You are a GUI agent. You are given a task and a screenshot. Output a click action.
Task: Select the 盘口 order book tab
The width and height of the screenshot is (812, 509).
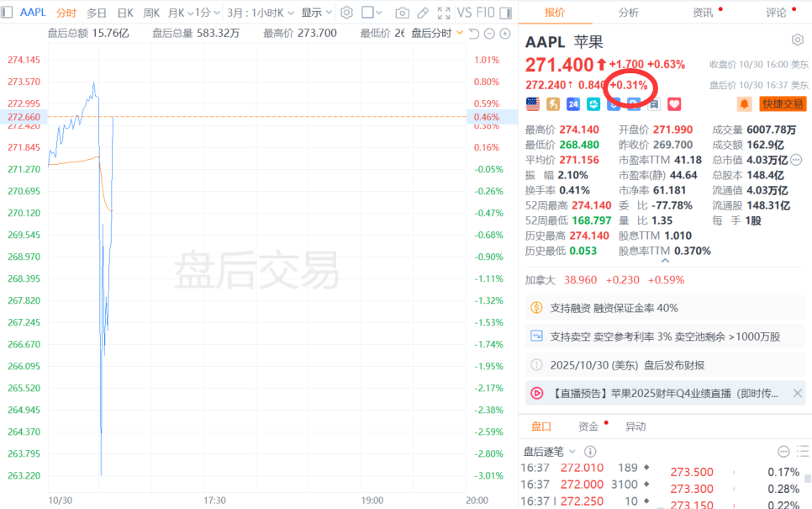click(541, 427)
